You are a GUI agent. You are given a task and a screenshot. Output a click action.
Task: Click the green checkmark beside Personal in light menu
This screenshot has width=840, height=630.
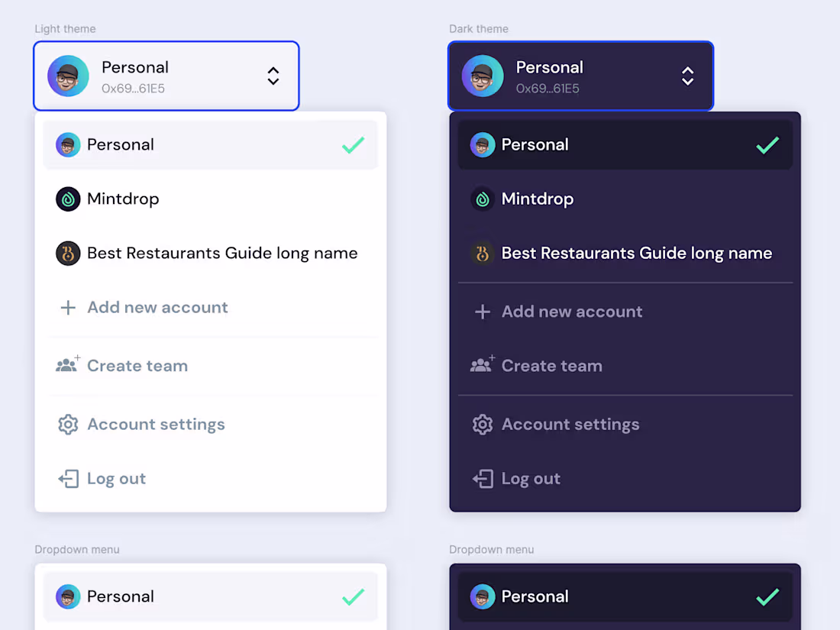[x=353, y=145]
